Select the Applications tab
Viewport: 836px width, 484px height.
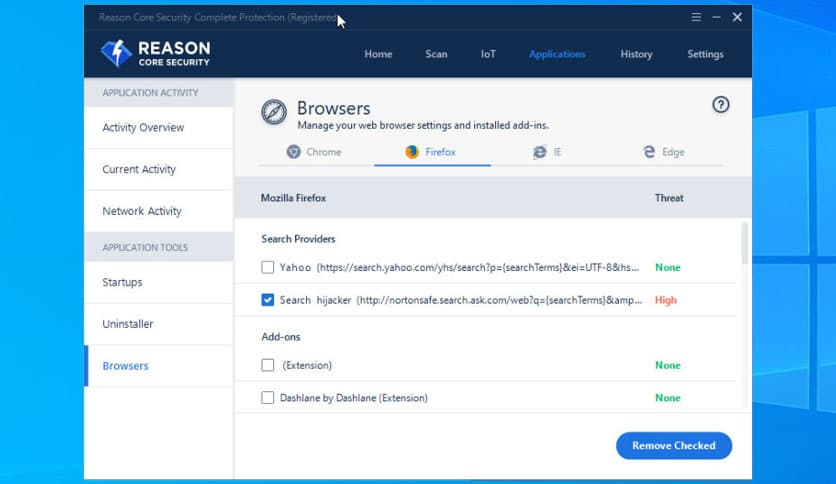coord(557,54)
